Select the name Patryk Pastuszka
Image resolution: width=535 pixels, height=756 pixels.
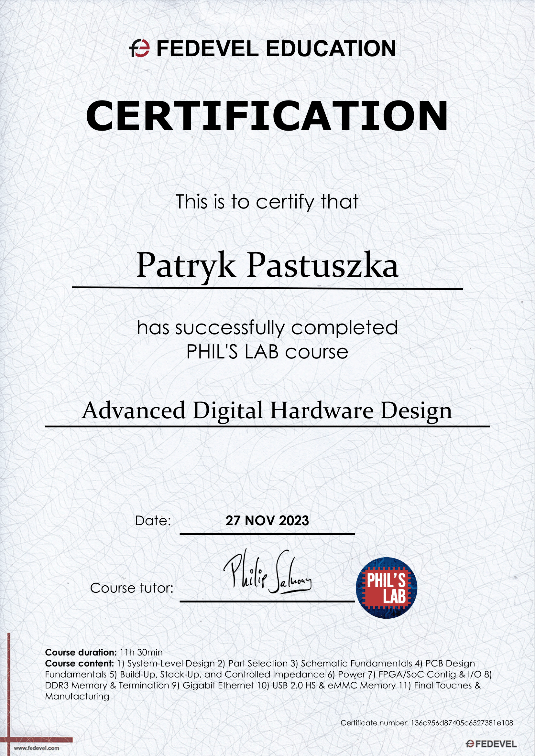point(267,265)
